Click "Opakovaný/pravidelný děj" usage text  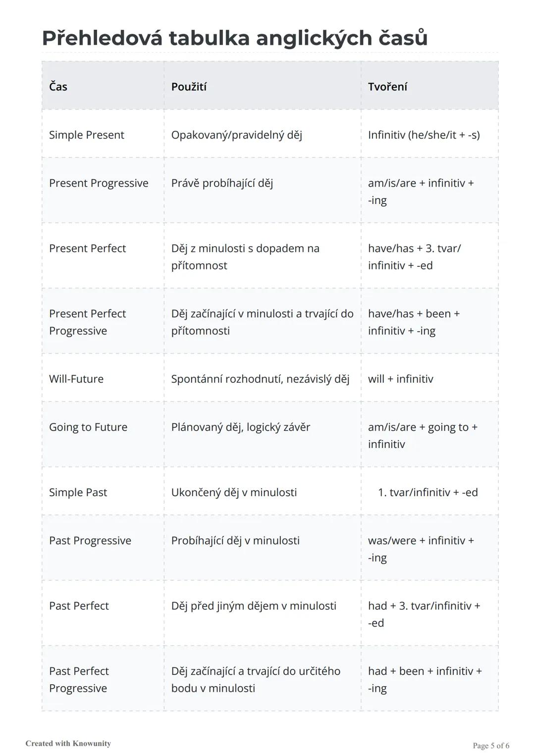point(236,135)
